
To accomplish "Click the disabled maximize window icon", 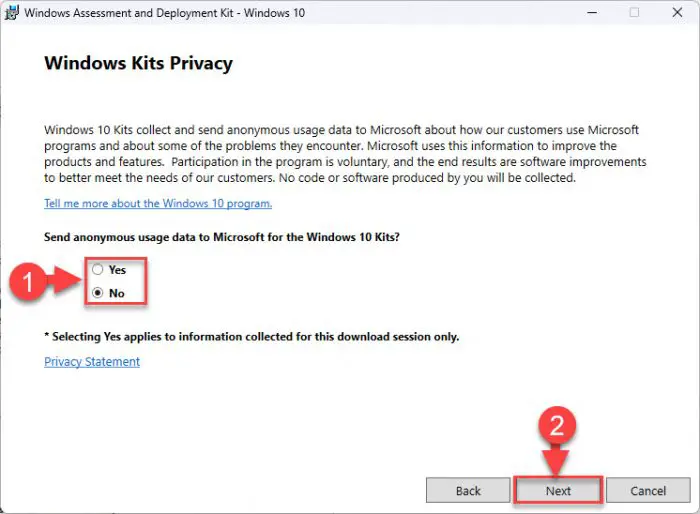I will pos(634,13).
